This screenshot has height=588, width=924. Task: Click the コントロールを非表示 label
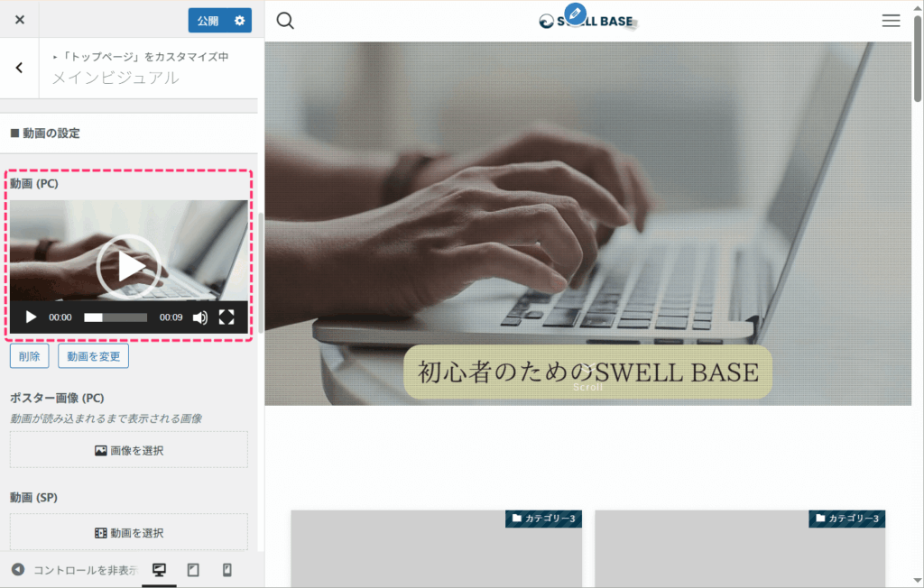[x=86, y=570]
